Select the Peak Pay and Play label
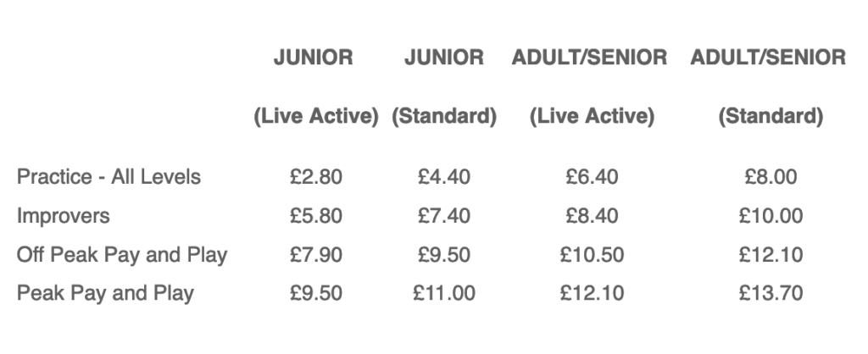This screenshot has height=354, width=868. click(105, 293)
